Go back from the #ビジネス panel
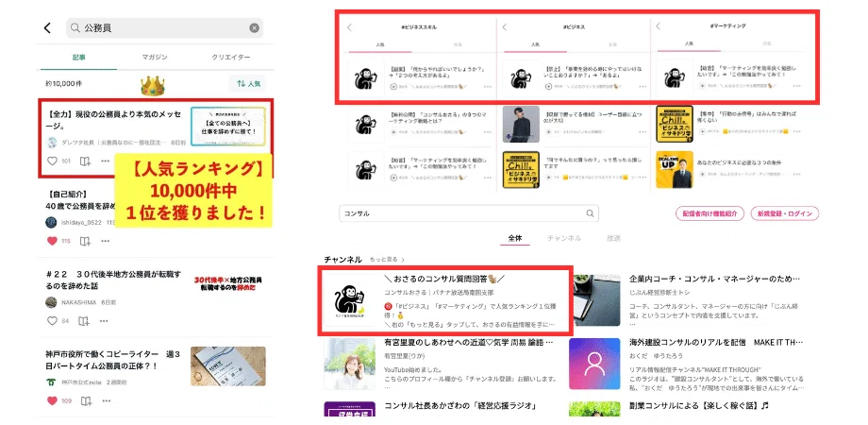The image size is (868, 425). click(504, 26)
